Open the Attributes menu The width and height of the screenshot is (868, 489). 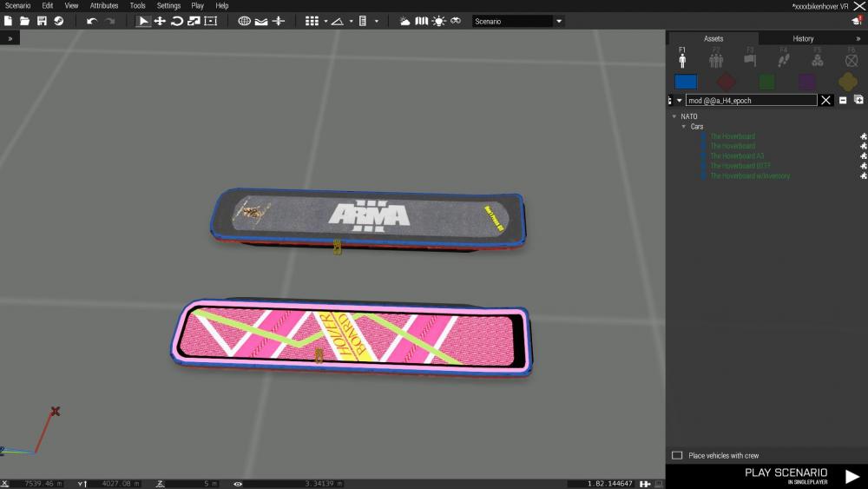(x=104, y=5)
